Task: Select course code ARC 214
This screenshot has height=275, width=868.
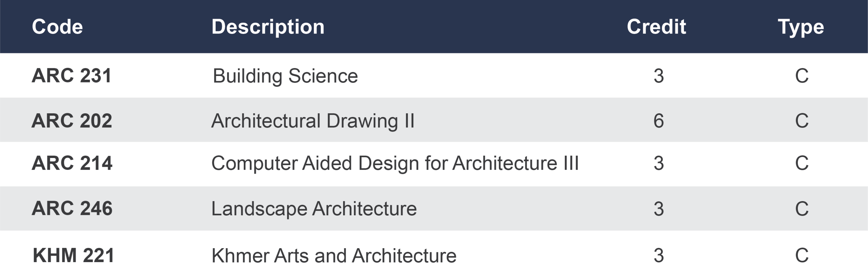Action: pyautogui.click(x=72, y=163)
